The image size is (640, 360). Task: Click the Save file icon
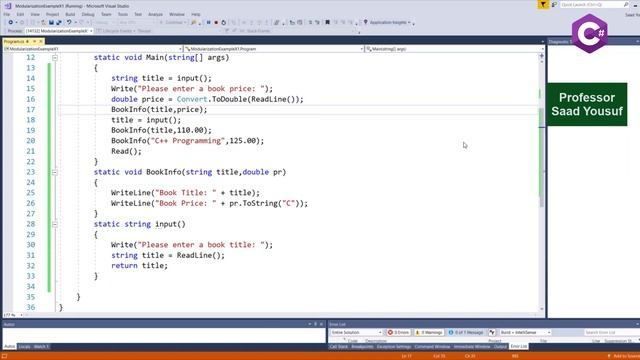(x=51, y=22)
